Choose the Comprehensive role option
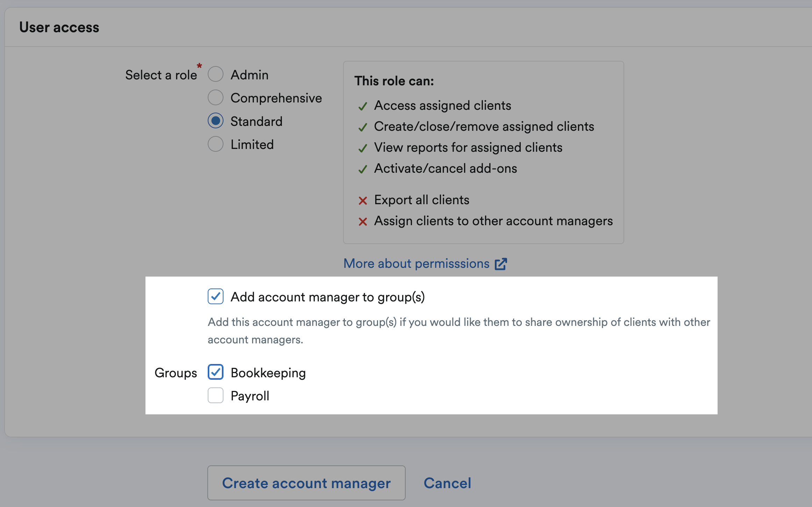Screen dimensions: 812x507 [x=215, y=98]
